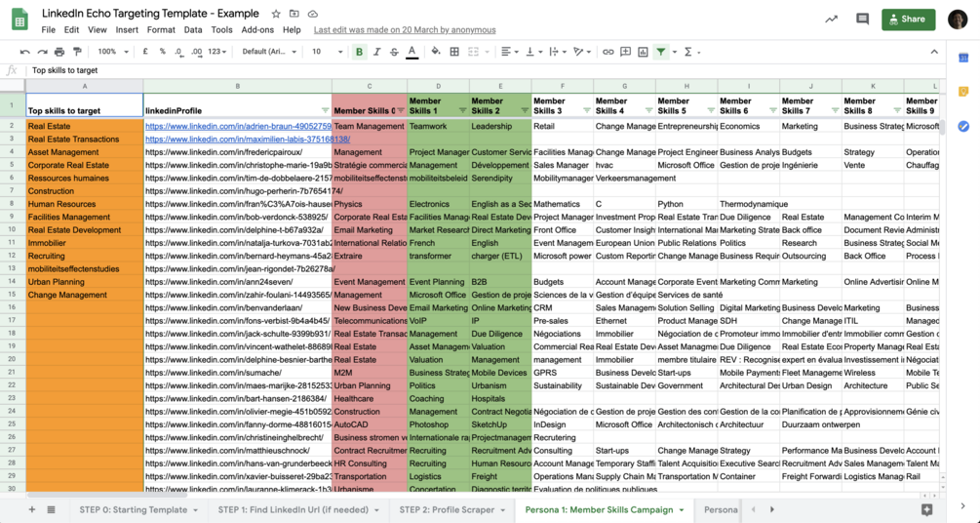
Task: Increase decimal places icon
Action: tap(196, 52)
